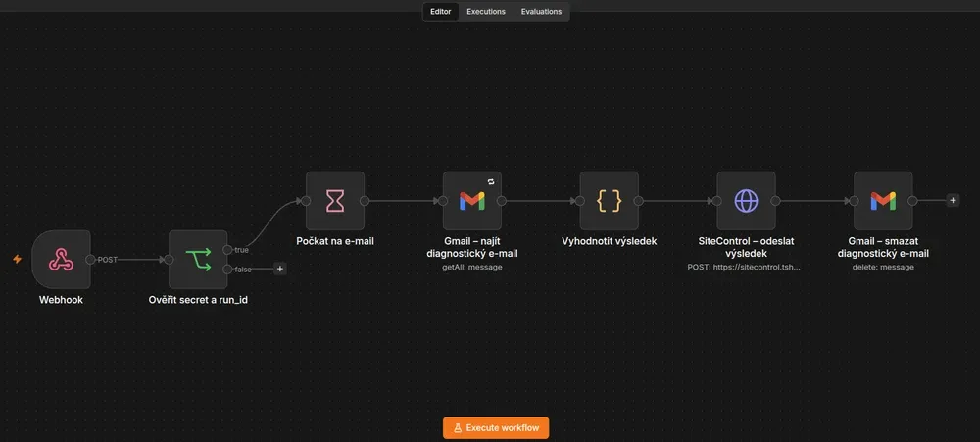Click the 'Vyhodnotit výsledek' label
This screenshot has height=442, width=980.
click(609, 241)
